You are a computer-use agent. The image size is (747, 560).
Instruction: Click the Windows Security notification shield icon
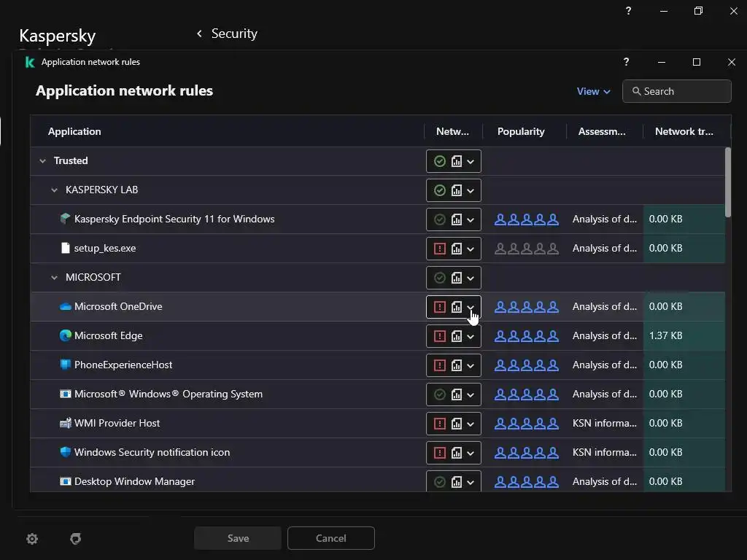coord(66,453)
